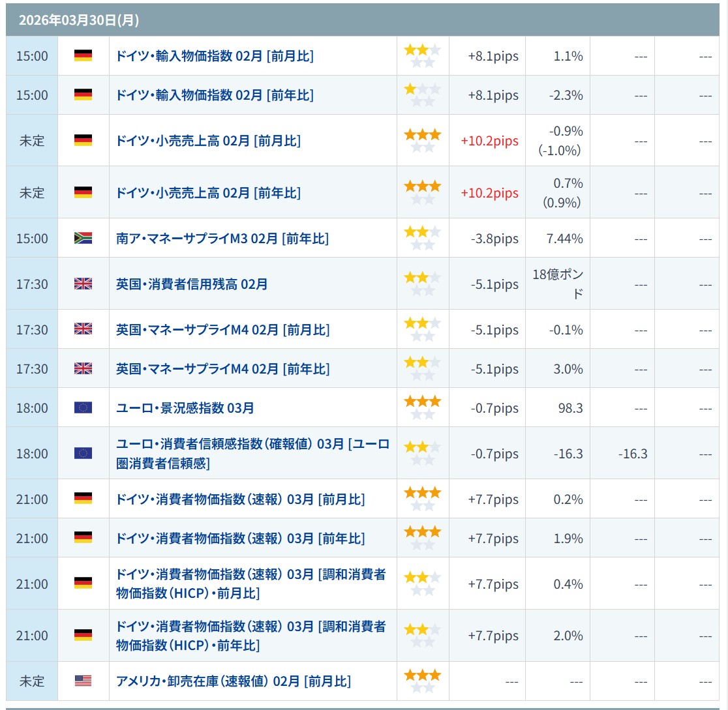This screenshot has width=728, height=710.
Task: Click EU flag beside ユーロ・景況感指数 row
Action: coord(83,407)
